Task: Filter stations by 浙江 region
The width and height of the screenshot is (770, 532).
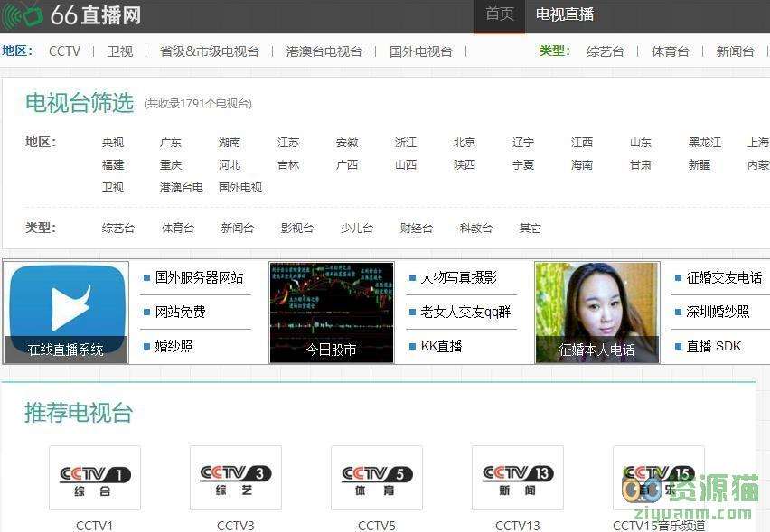Action: coord(406,143)
